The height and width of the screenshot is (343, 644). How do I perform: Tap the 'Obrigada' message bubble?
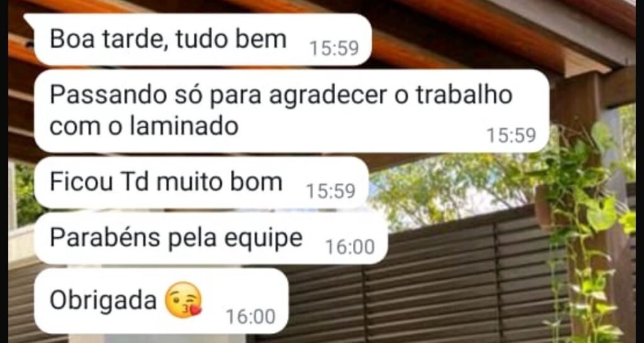(162, 301)
